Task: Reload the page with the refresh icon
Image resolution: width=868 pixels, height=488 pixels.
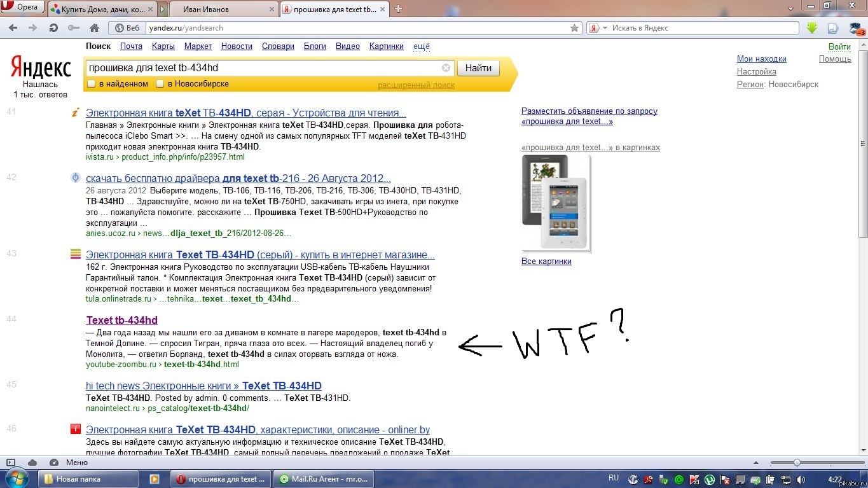Action: point(53,28)
